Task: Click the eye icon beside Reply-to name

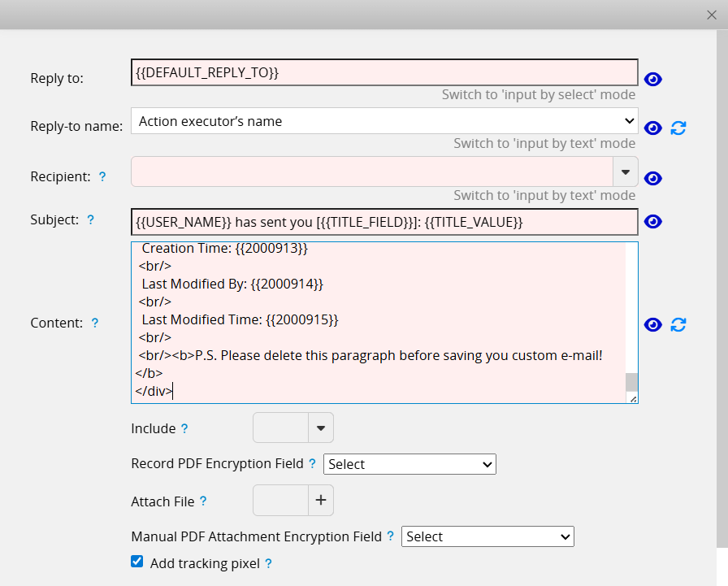Action: click(x=652, y=128)
